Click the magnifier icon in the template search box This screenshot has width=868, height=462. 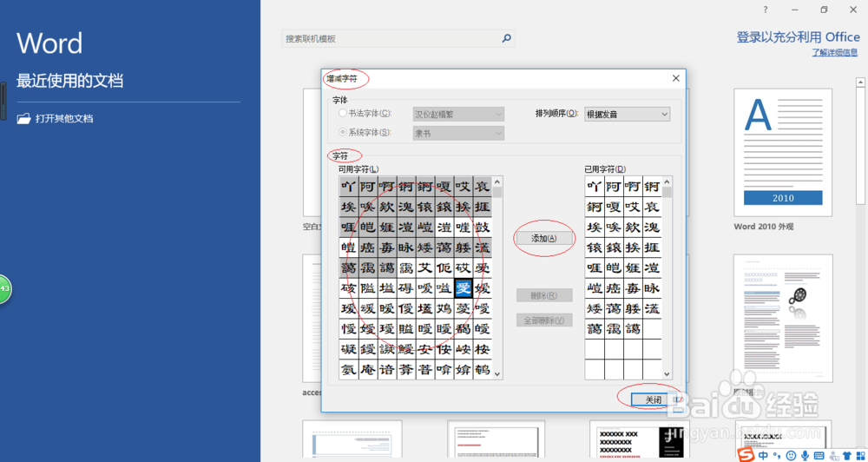tap(506, 39)
